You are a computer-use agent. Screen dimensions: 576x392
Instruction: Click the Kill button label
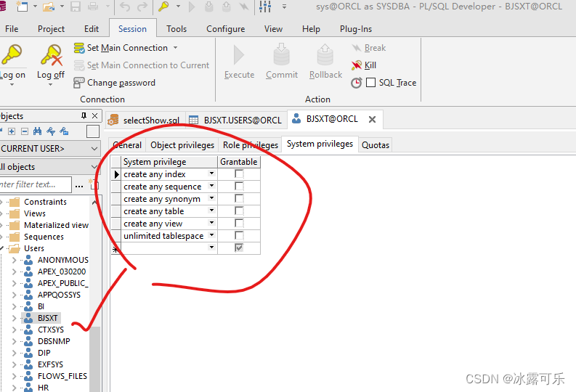click(370, 65)
